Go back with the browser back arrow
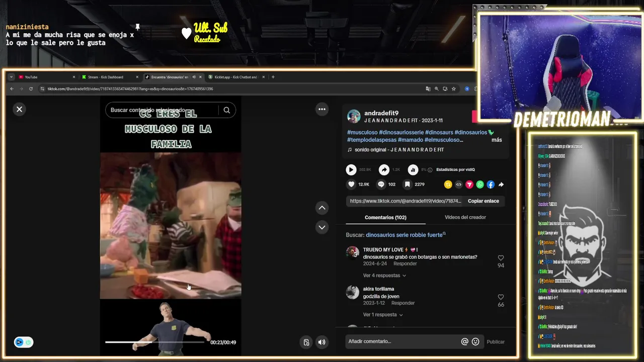 coord(12,89)
